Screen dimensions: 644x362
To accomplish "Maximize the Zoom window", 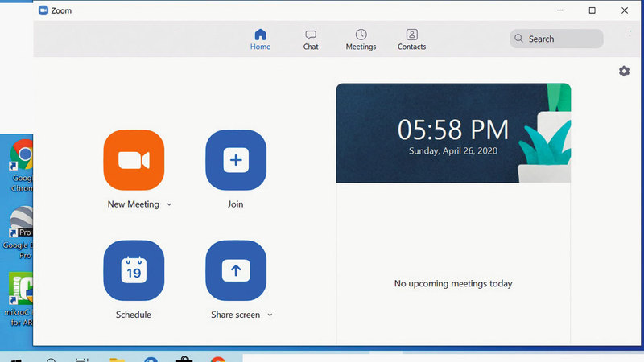I will (592, 10).
